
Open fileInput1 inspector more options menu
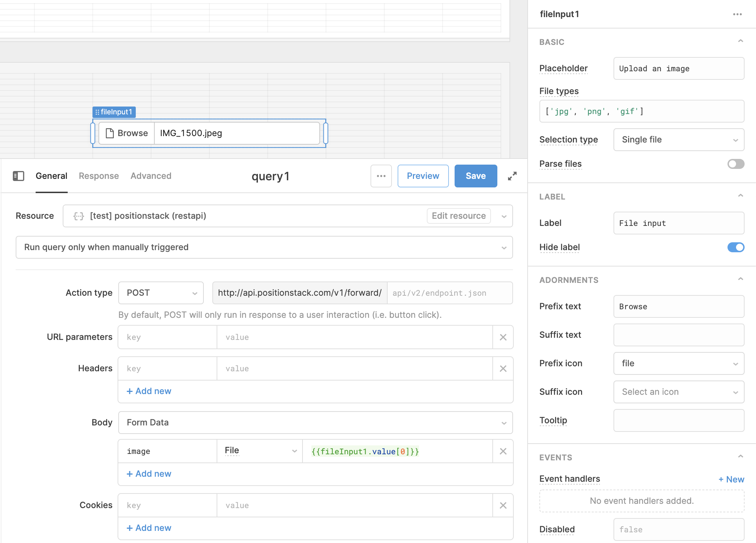[x=737, y=14]
